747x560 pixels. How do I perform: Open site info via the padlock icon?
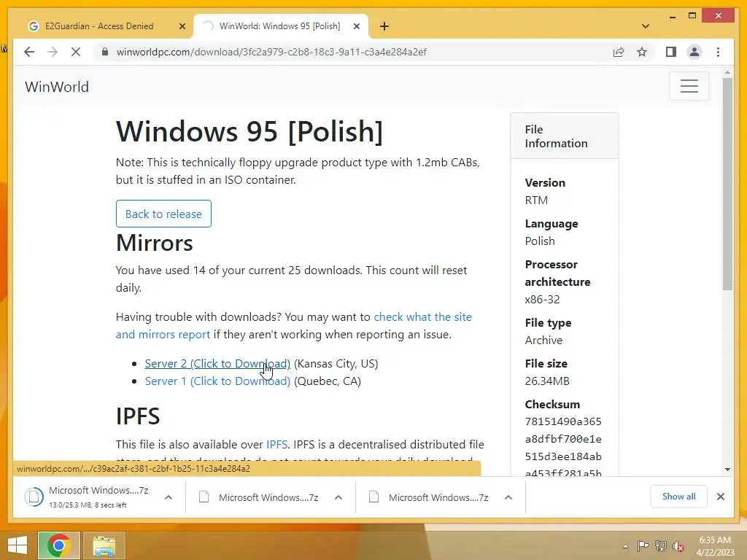(105, 52)
